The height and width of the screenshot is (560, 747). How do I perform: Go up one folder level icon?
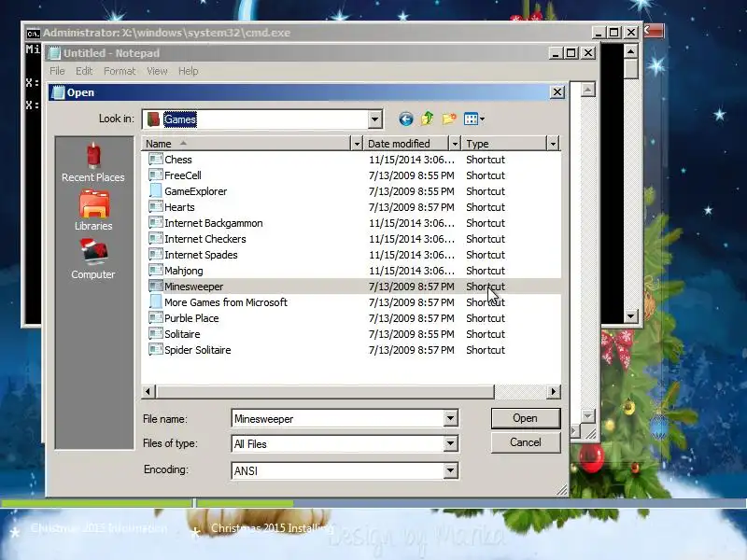(x=428, y=119)
